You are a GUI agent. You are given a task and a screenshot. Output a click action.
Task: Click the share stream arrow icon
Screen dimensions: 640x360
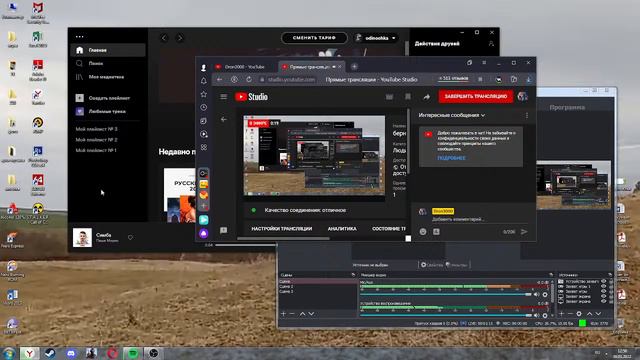point(427,97)
